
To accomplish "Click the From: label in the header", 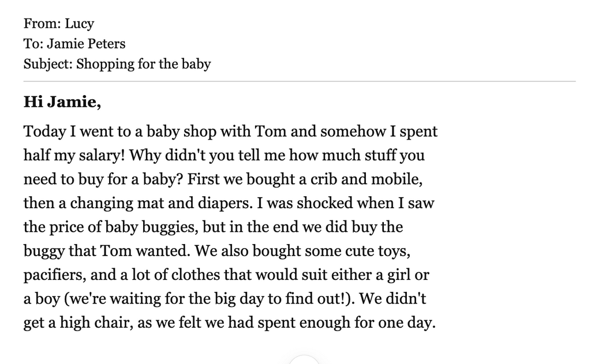I will click(x=42, y=24).
